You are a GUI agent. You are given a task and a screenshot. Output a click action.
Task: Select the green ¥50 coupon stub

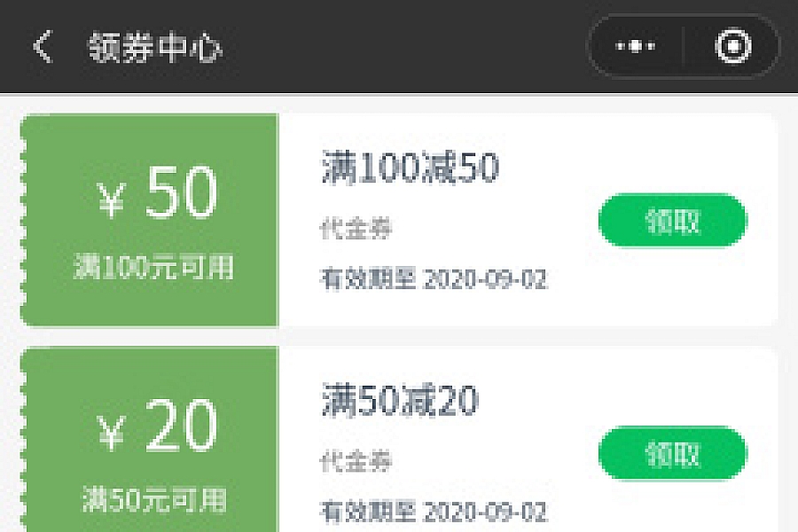tap(150, 220)
